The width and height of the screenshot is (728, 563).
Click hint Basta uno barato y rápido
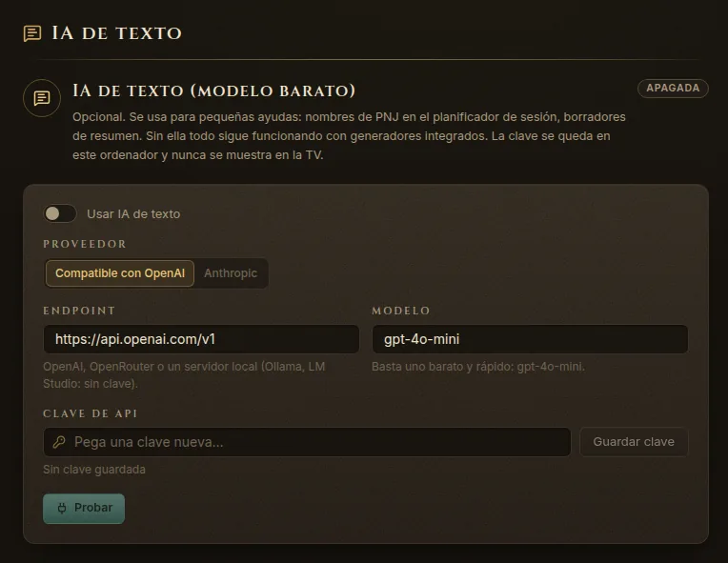point(478,367)
